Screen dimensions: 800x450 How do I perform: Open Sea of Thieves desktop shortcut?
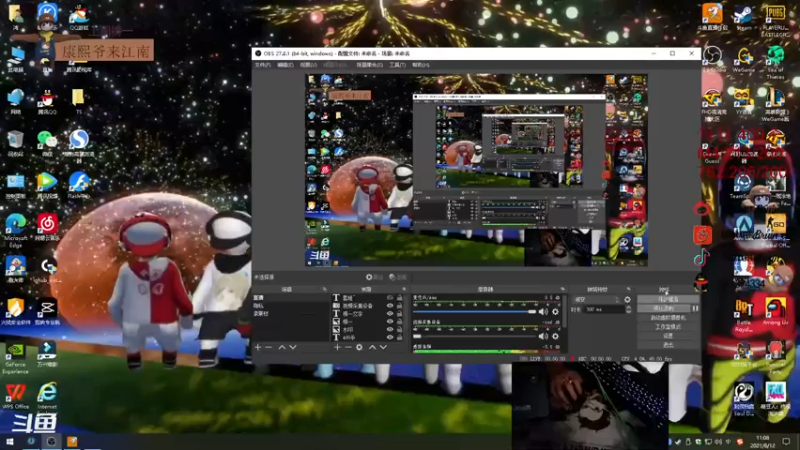[x=776, y=61]
